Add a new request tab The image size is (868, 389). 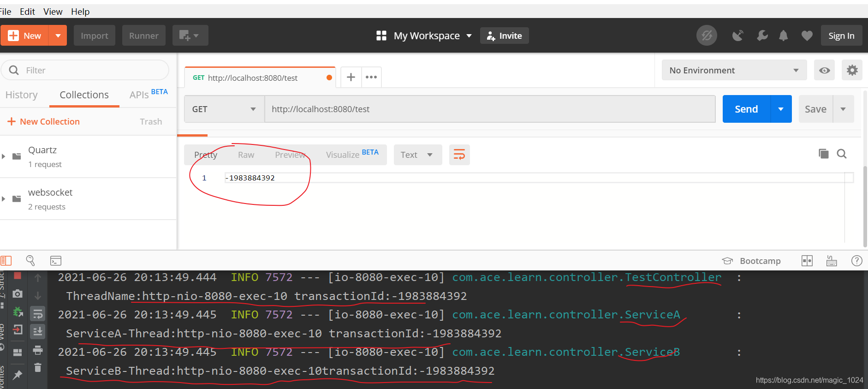click(x=351, y=77)
